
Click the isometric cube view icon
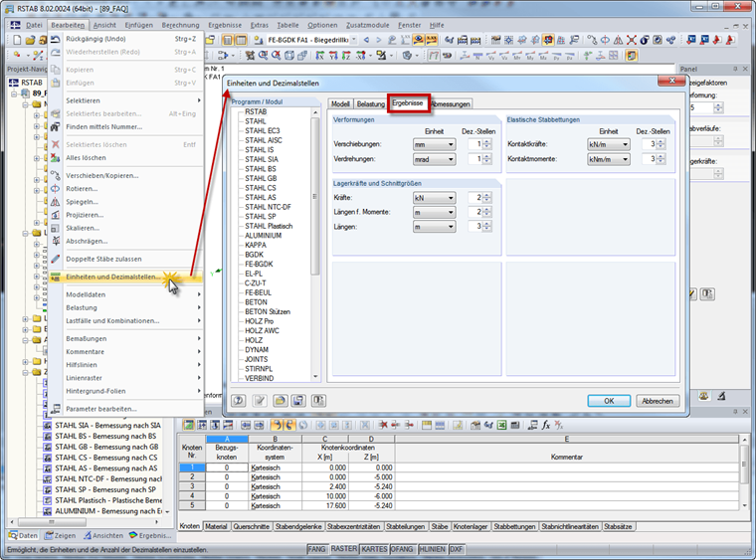[289, 56]
